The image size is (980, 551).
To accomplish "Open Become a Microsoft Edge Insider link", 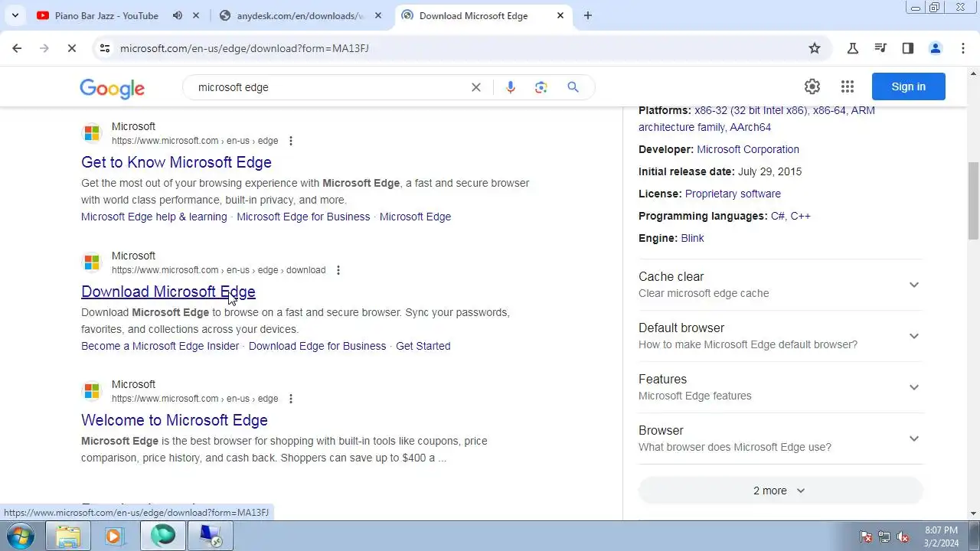I will click(x=160, y=346).
